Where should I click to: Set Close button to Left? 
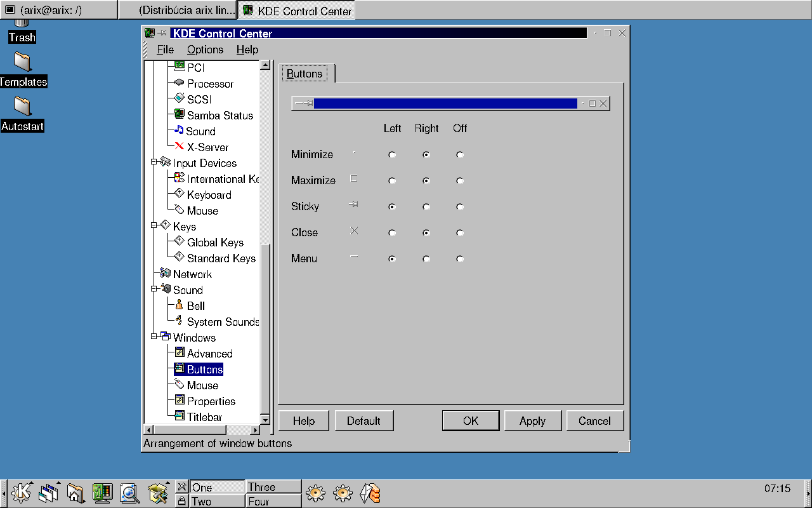coord(392,232)
